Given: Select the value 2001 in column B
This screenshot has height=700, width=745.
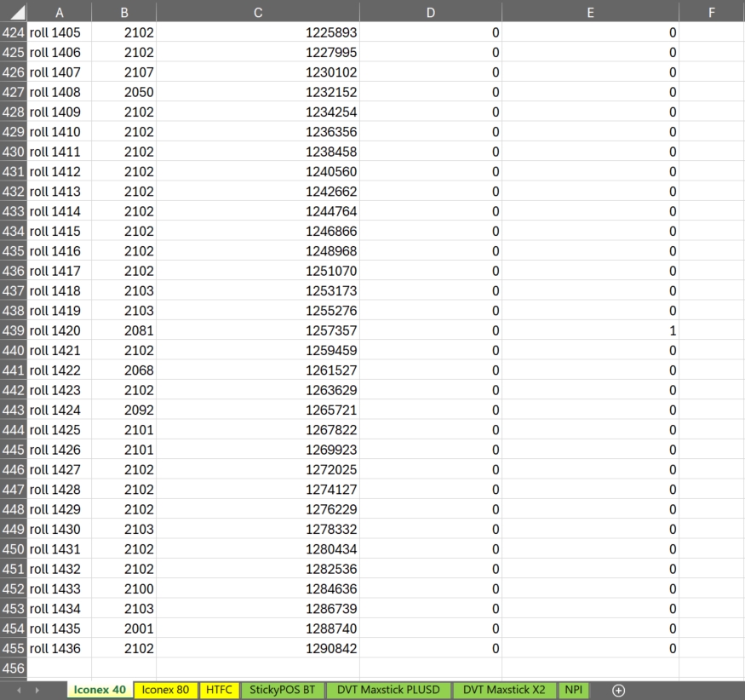Looking at the screenshot, I should pyautogui.click(x=124, y=628).
